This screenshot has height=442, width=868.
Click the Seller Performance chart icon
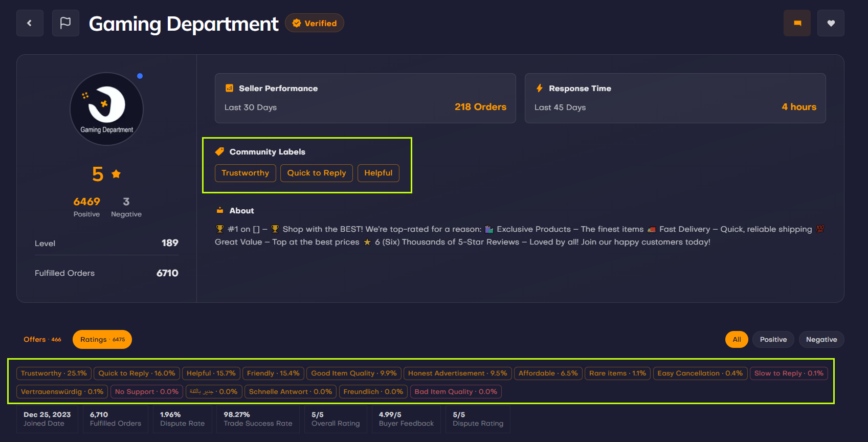coord(229,88)
